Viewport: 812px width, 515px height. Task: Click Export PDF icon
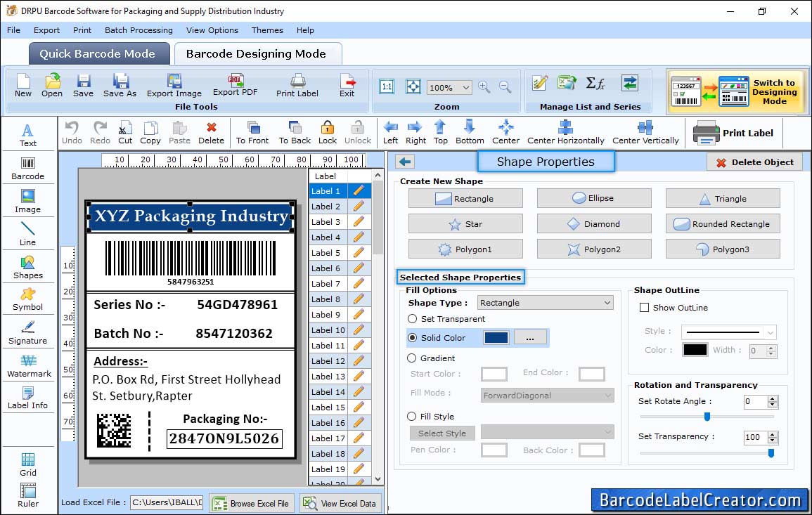click(235, 86)
